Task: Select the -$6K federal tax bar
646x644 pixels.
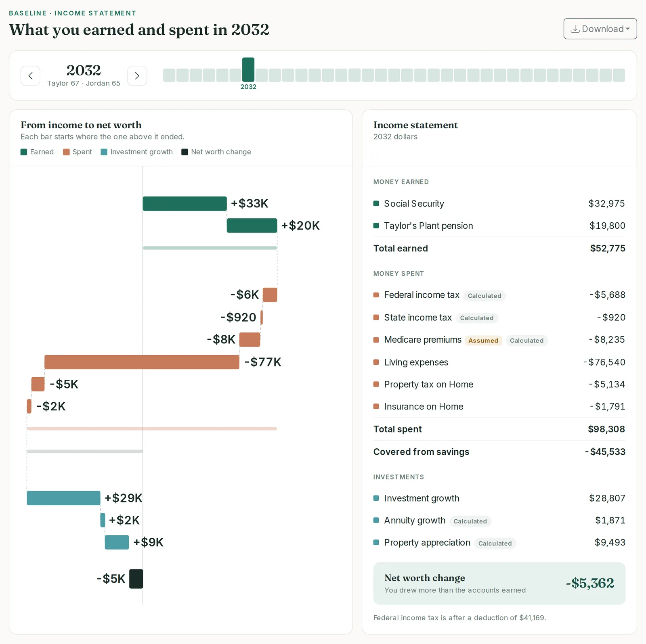Action: click(270, 295)
